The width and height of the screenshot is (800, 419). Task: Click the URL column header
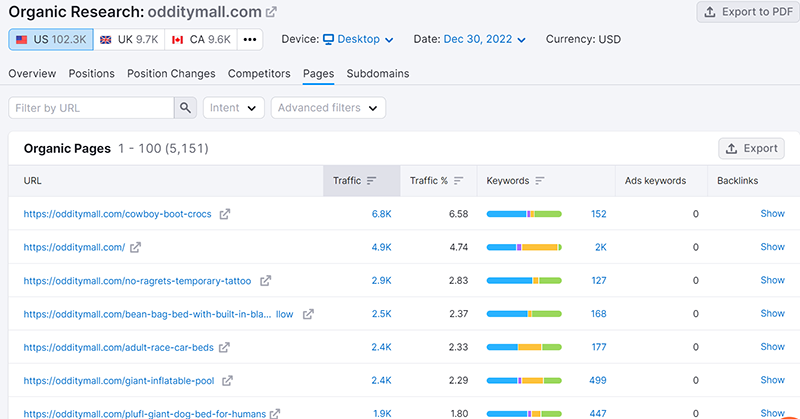click(x=33, y=181)
